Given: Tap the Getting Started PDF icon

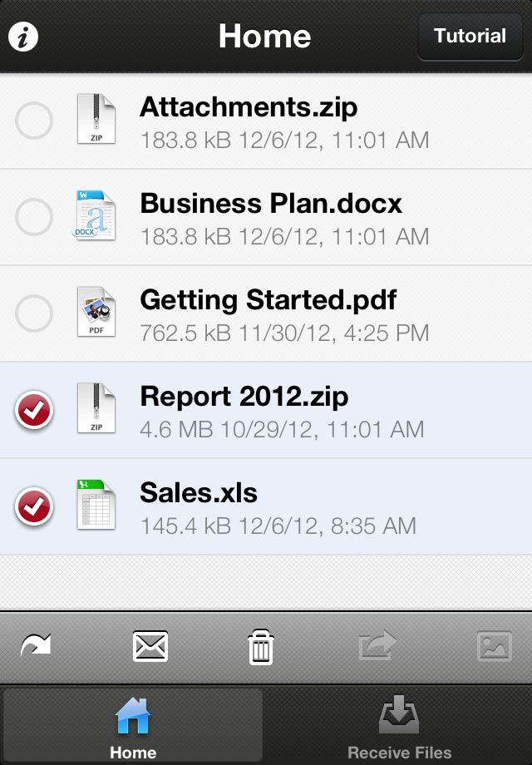Looking at the screenshot, I should coord(96,312).
